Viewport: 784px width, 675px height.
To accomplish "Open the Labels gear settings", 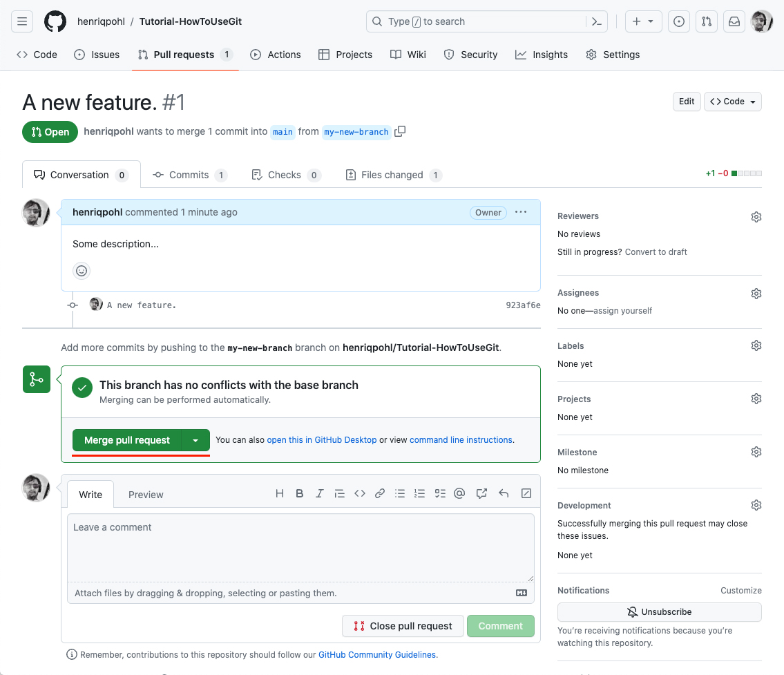I will click(756, 345).
